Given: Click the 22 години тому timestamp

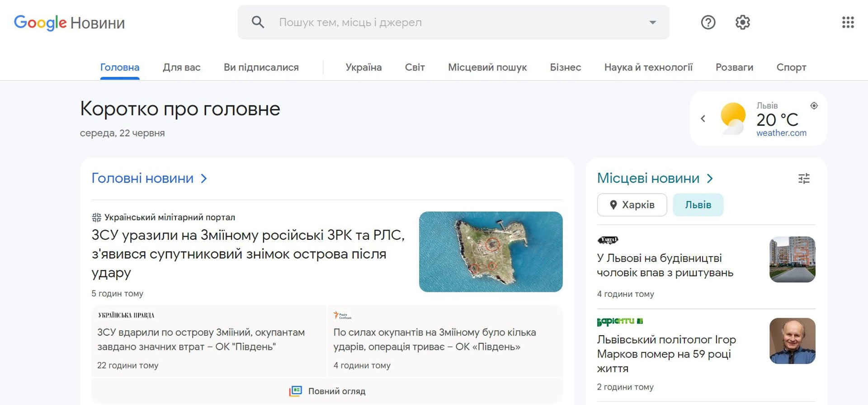Looking at the screenshot, I should pos(127,365).
